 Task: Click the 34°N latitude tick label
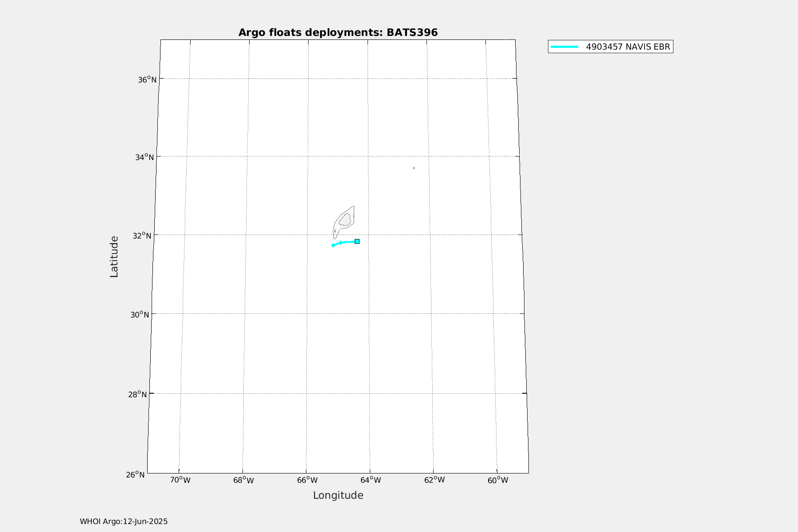coord(144,157)
